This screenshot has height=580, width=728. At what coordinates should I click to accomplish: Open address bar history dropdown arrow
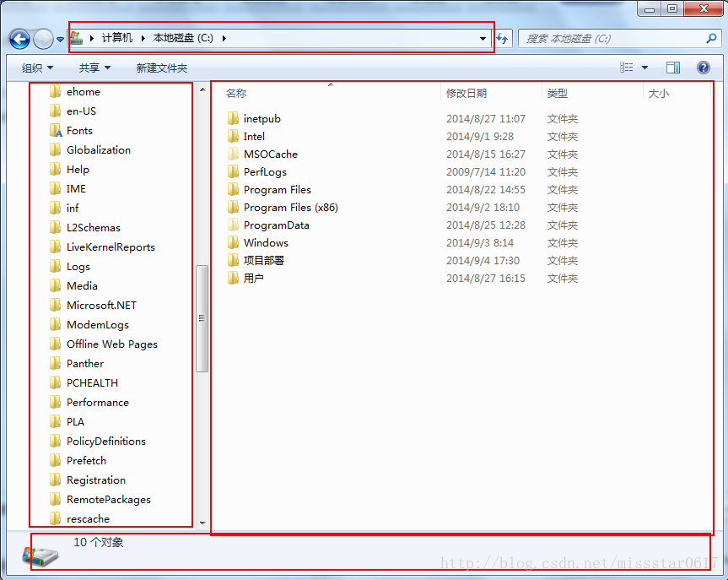pyautogui.click(x=483, y=39)
